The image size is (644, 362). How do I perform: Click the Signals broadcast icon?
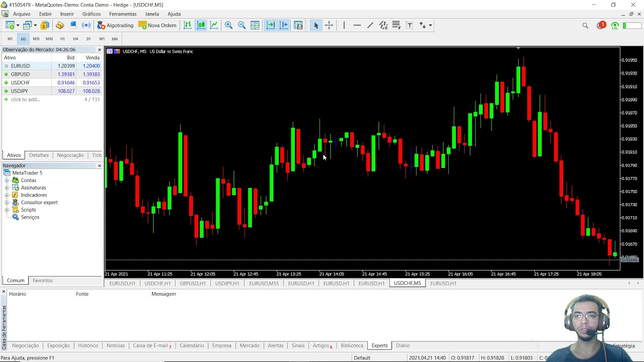pos(86,25)
